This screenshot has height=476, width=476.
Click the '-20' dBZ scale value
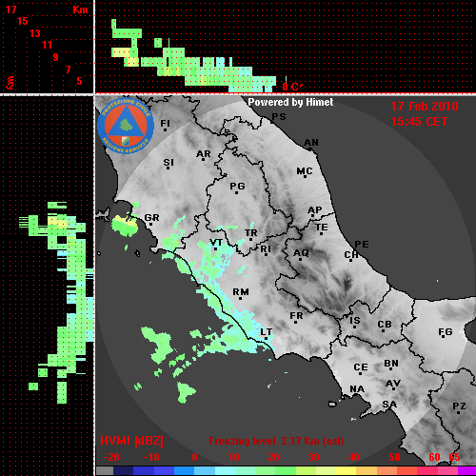(x=111, y=457)
